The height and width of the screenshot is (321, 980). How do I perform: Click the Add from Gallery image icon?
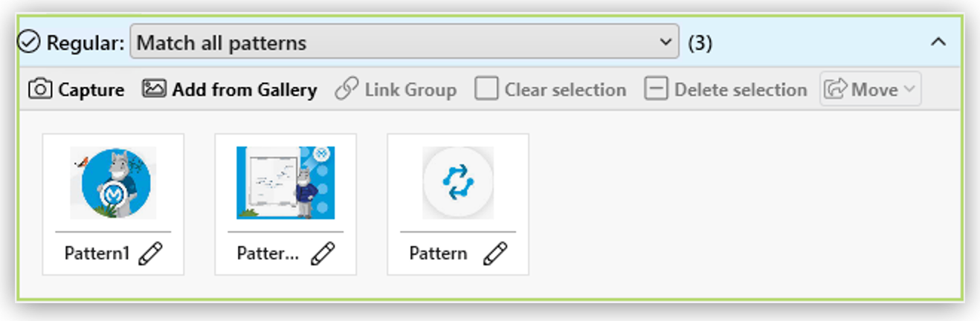154,89
